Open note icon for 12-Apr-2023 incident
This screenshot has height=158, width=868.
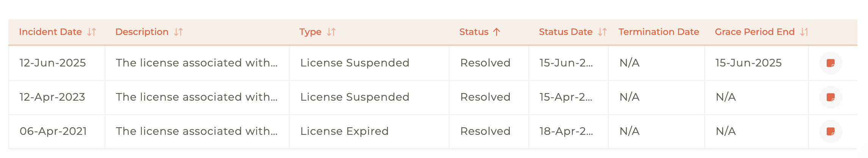coord(830,97)
